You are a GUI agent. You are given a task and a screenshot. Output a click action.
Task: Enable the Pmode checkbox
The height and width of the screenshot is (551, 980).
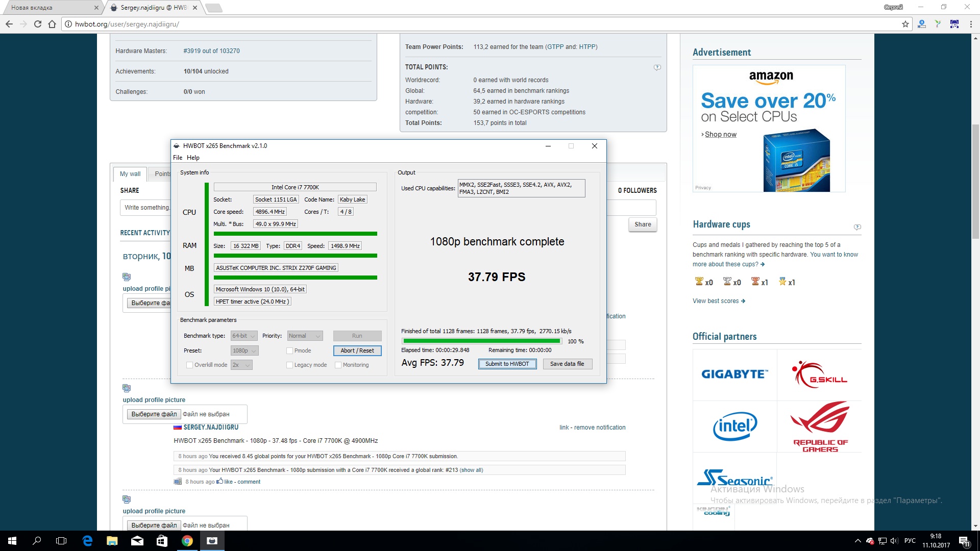click(x=289, y=350)
